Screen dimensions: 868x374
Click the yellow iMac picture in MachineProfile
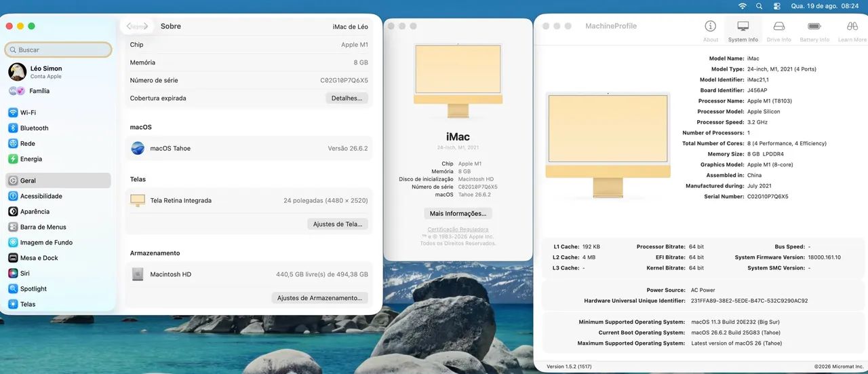(x=608, y=145)
